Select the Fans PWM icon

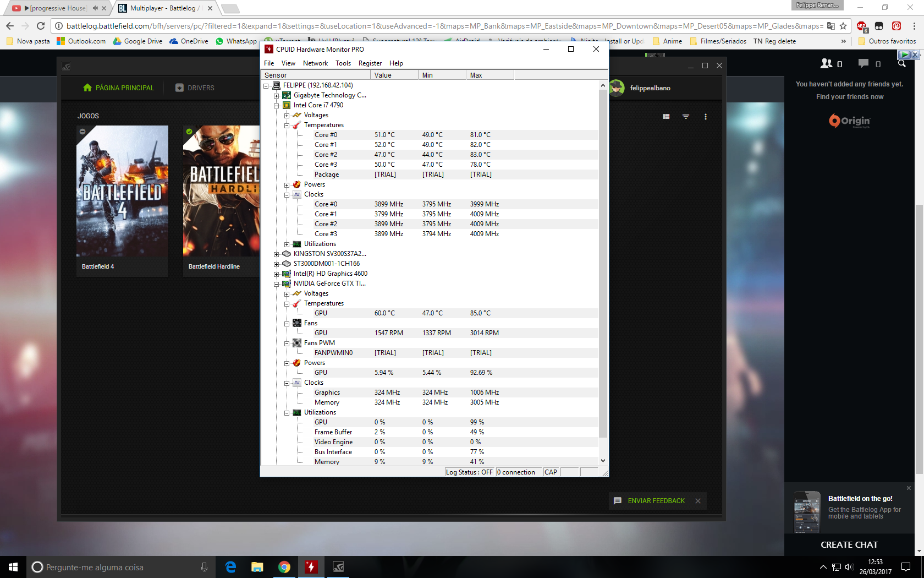pos(297,343)
